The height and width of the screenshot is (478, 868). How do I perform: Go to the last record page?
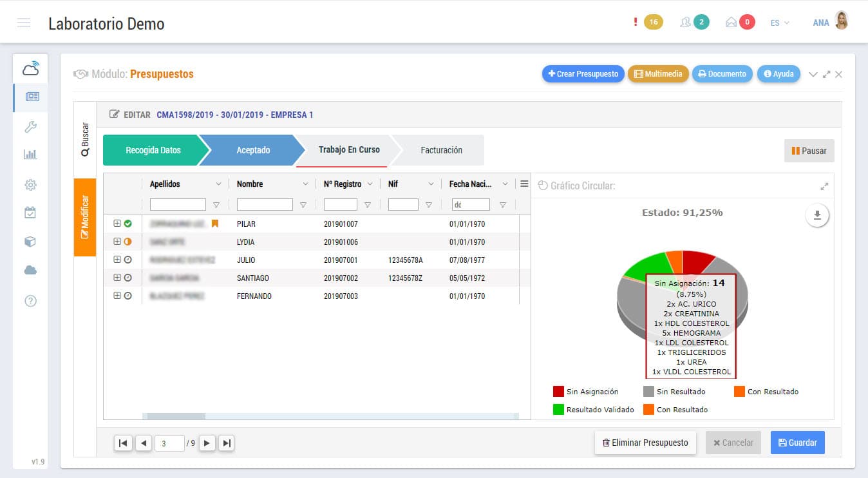pos(226,443)
